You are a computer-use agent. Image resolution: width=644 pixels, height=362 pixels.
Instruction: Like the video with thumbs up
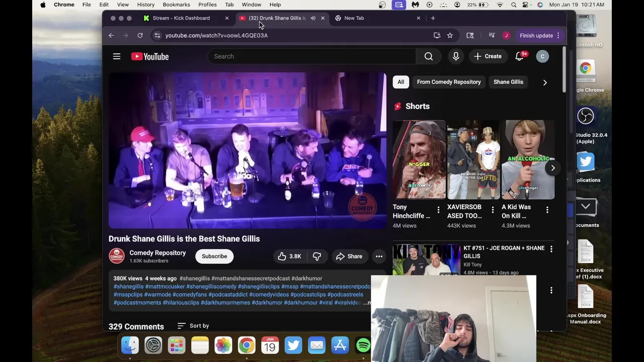pyautogui.click(x=289, y=256)
